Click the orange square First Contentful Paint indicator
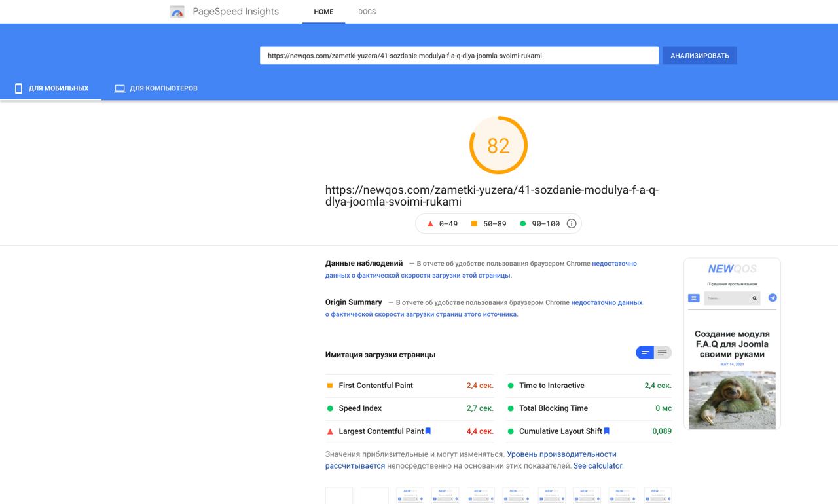This screenshot has height=504, width=838. [330, 386]
